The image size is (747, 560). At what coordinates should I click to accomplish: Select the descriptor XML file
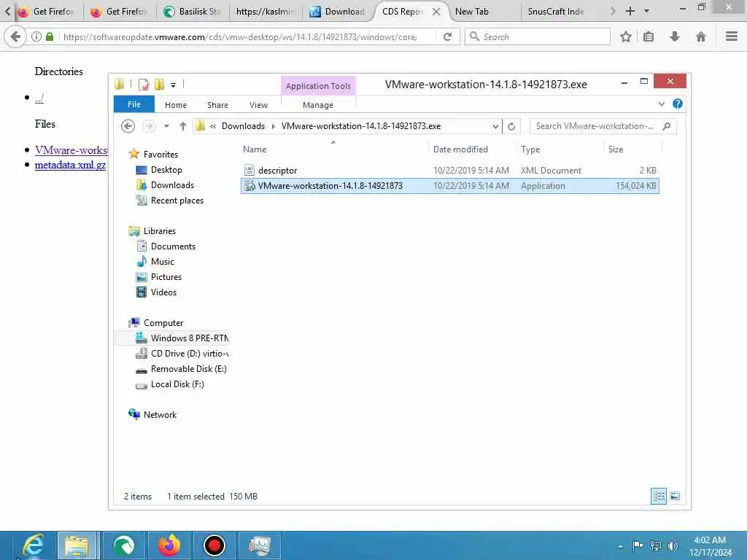[x=449, y=171]
